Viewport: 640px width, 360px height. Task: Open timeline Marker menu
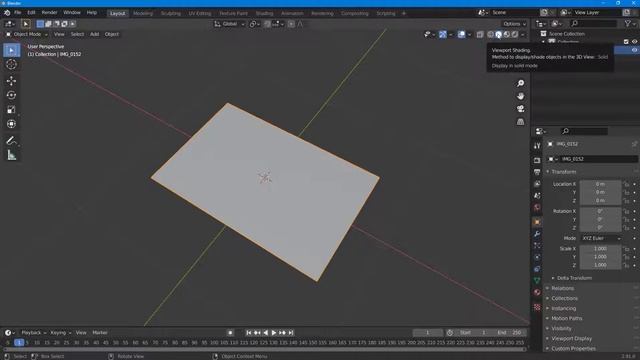click(x=100, y=333)
